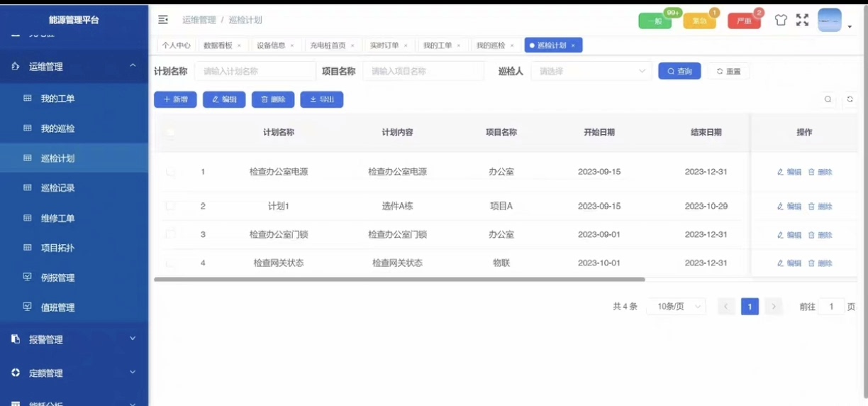Click the 新增 button

(x=175, y=99)
